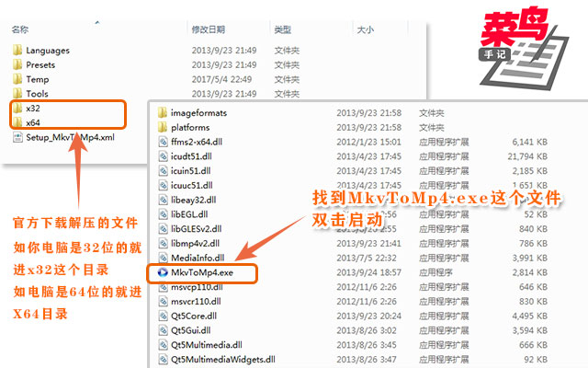Click the sort arrow above 名称 column
This screenshot has height=368, width=588.
pyautogui.click(x=97, y=22)
